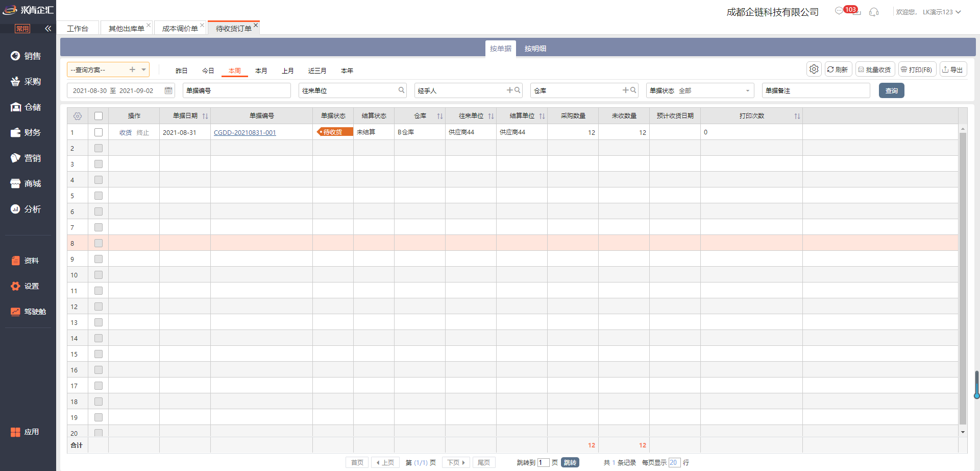Tick the checkbox in row 8
The height and width of the screenshot is (471, 980).
pos(99,243)
